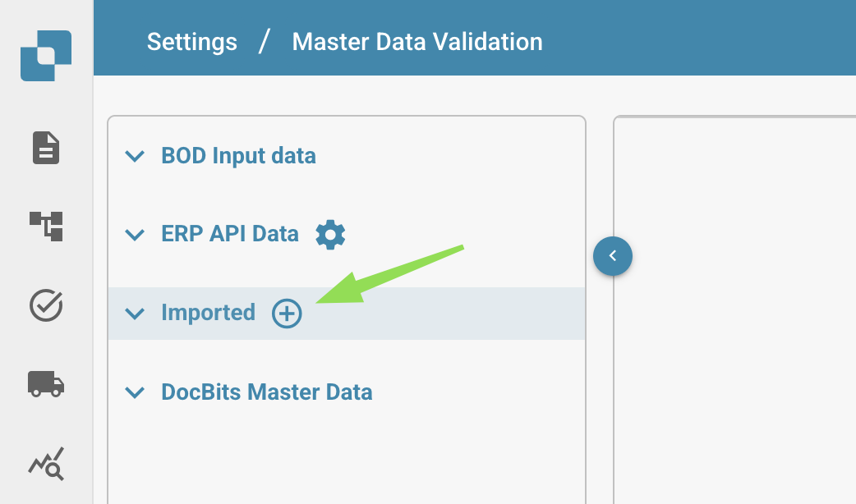Select the DocBits Master Data label
Screen dimensions: 856x504
[267, 392]
